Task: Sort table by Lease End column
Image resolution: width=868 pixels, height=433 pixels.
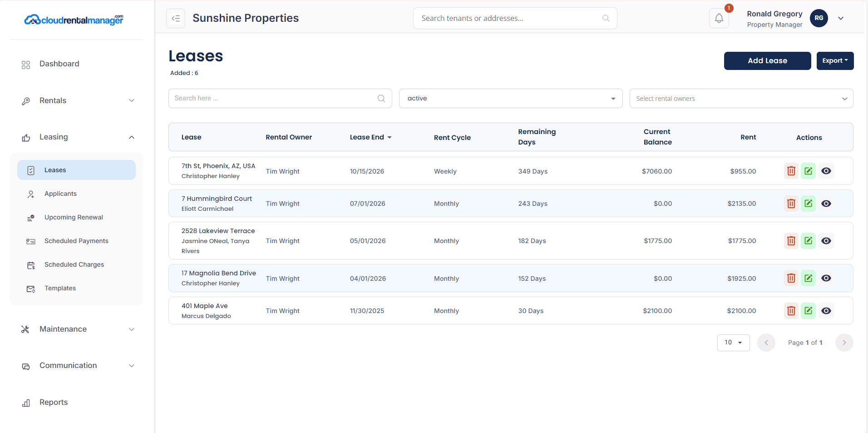Action: [370, 137]
